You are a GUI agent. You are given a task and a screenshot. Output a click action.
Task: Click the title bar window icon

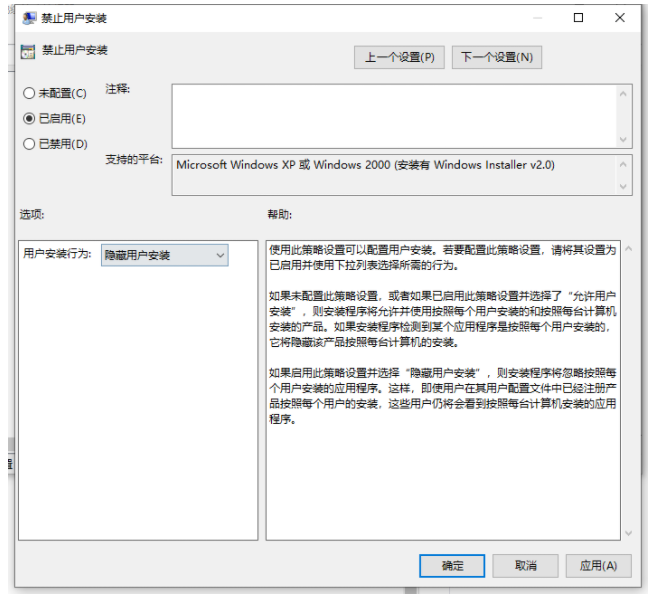[x=27, y=18]
